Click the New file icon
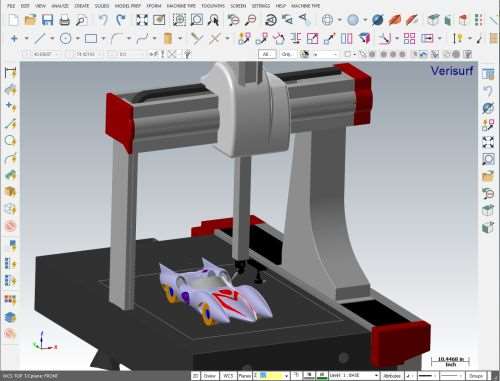The image size is (500, 381). pyautogui.click(x=13, y=20)
